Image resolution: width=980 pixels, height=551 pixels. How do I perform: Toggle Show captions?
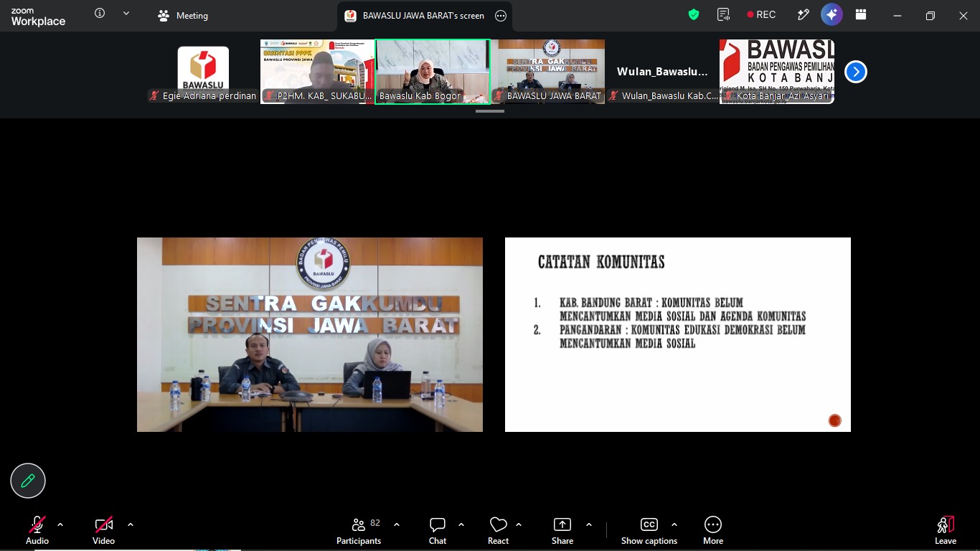pos(649,530)
